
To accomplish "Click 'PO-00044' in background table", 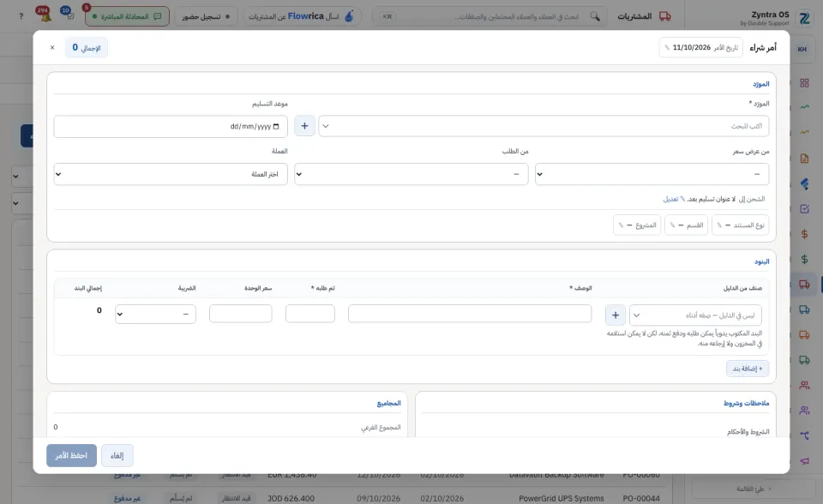I will 641,498.
